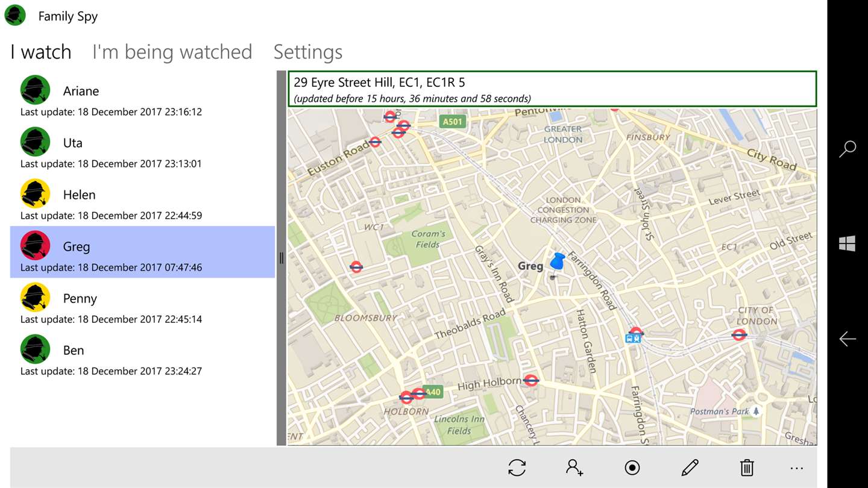Click the updated before 15 hours text

tap(412, 99)
